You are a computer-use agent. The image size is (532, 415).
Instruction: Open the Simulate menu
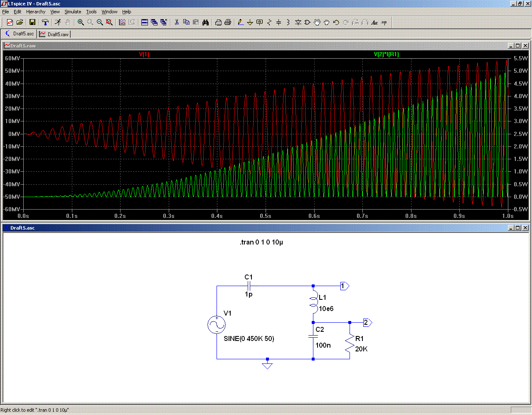click(x=73, y=12)
